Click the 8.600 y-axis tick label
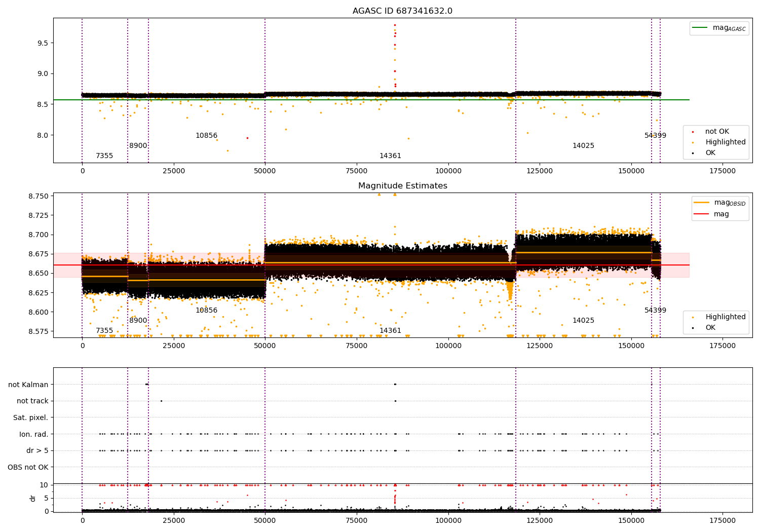This screenshot has width=760, height=532. click(39, 312)
